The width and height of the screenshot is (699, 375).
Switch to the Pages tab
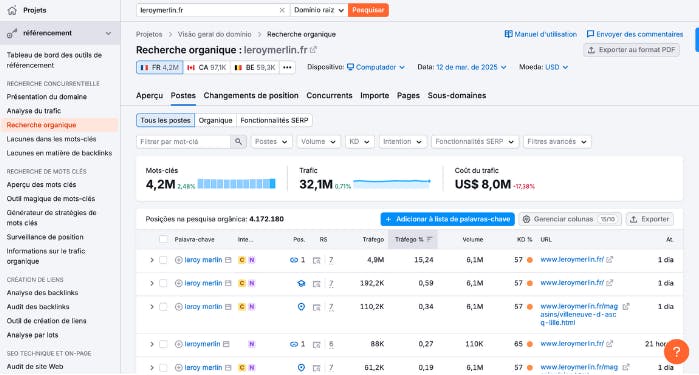pos(408,95)
